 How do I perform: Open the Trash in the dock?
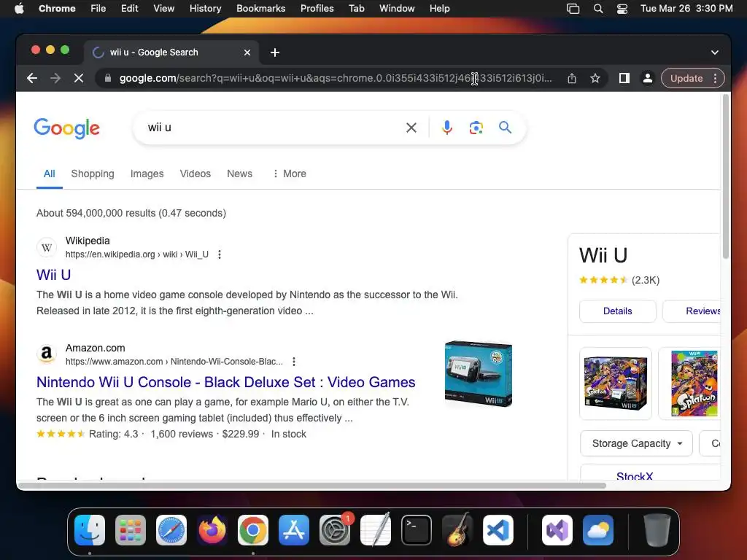tap(657, 530)
